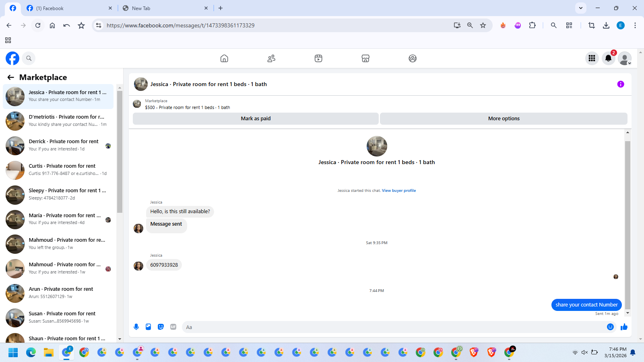Screen dimensions: 644x362
Task: Choose a GIF icon
Action: [173, 327]
